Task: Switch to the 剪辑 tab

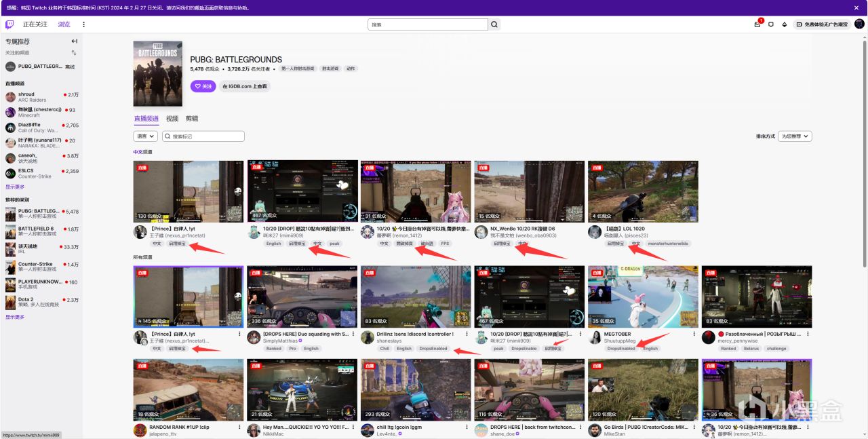Action: (192, 118)
